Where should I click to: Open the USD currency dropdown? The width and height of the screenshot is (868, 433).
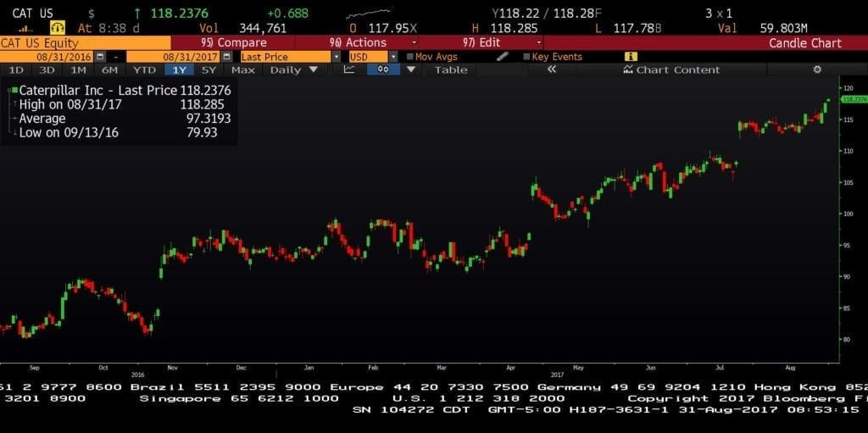tap(393, 57)
